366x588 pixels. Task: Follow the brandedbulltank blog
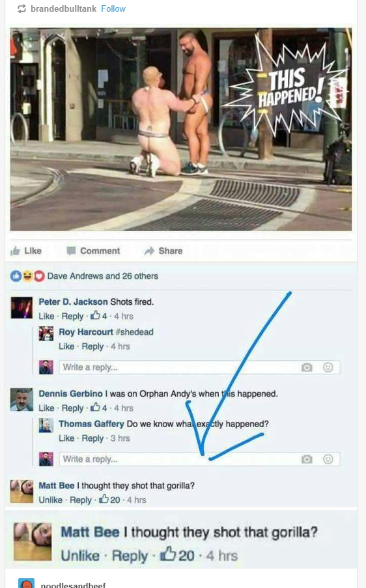(x=113, y=8)
